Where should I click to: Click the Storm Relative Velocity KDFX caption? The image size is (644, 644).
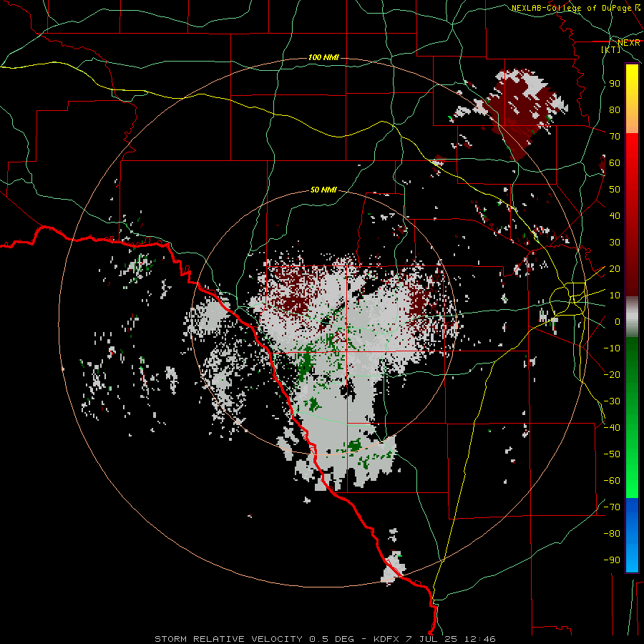[325, 639]
